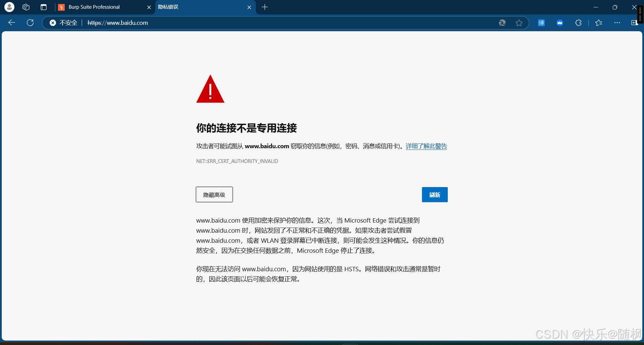Viewport: 644px width, 345px height.
Task: Restore down the browser window
Action: tap(615, 7)
